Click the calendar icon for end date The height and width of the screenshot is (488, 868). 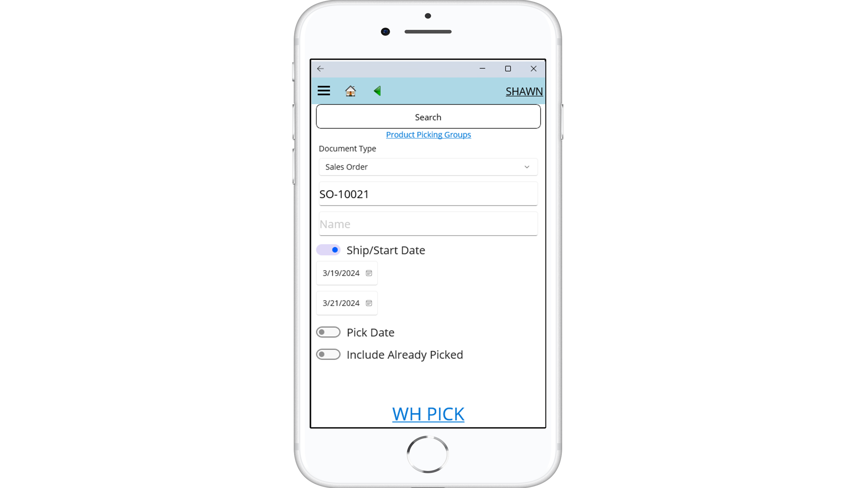point(369,303)
